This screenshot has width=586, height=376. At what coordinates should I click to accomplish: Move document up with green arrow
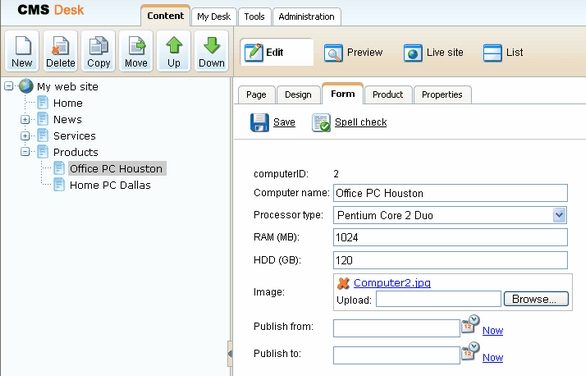174,46
